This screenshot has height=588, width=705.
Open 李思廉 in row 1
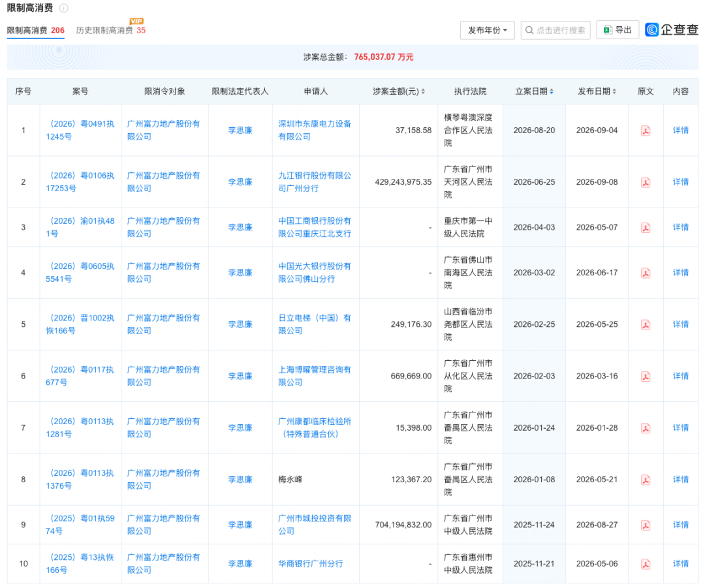point(240,131)
